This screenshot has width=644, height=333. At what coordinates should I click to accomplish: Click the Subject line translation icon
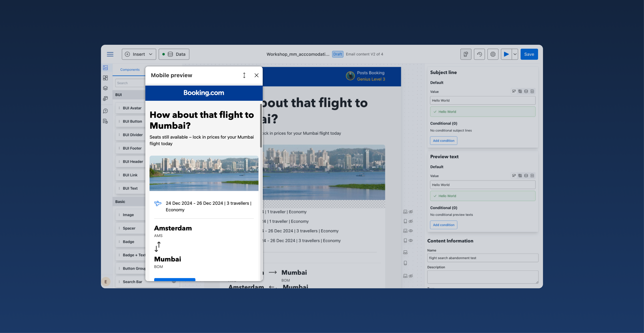(x=520, y=91)
